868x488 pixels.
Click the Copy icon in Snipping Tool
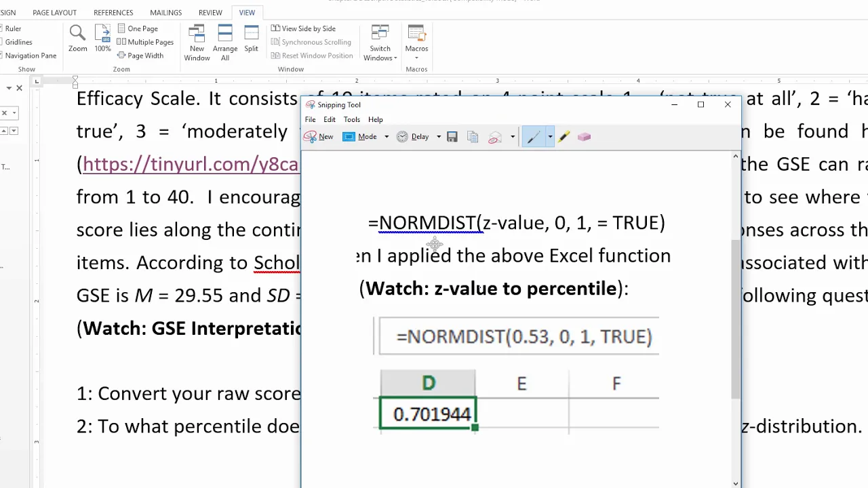473,137
